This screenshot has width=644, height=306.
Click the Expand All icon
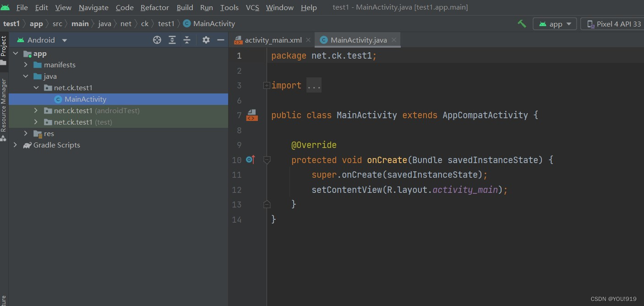coord(172,40)
